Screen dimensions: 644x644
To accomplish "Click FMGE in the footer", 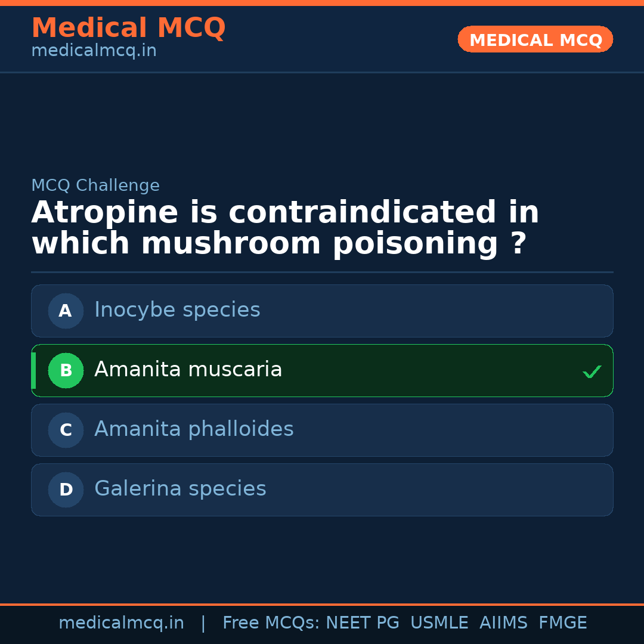I will tap(562, 623).
